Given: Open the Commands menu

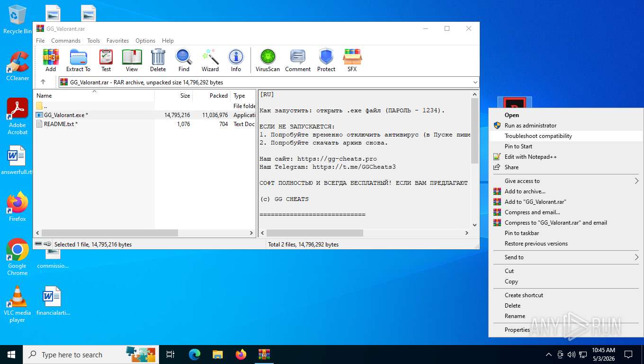Looking at the screenshot, I should pos(66,41).
